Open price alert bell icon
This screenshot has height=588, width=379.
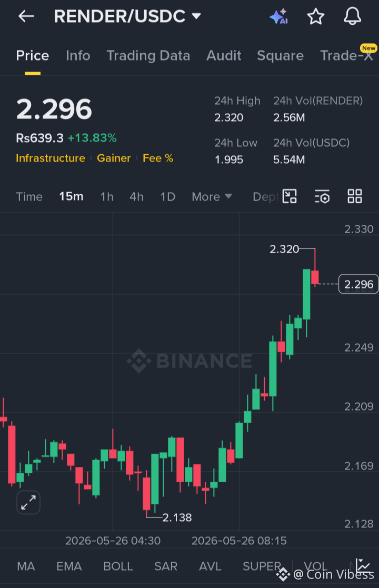coord(352,16)
